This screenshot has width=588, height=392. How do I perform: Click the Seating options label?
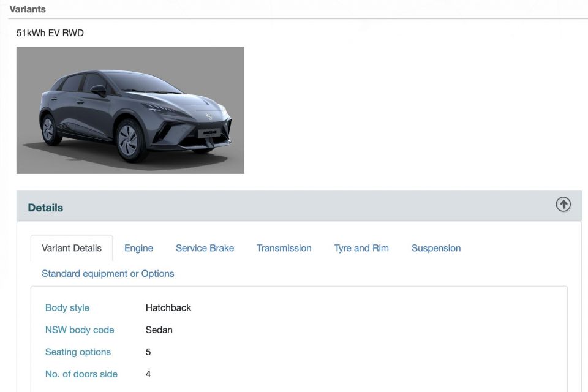(78, 352)
